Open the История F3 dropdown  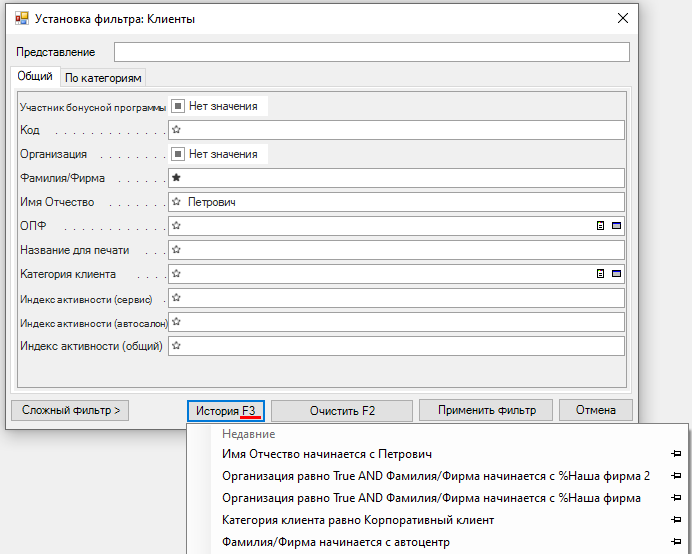226,410
